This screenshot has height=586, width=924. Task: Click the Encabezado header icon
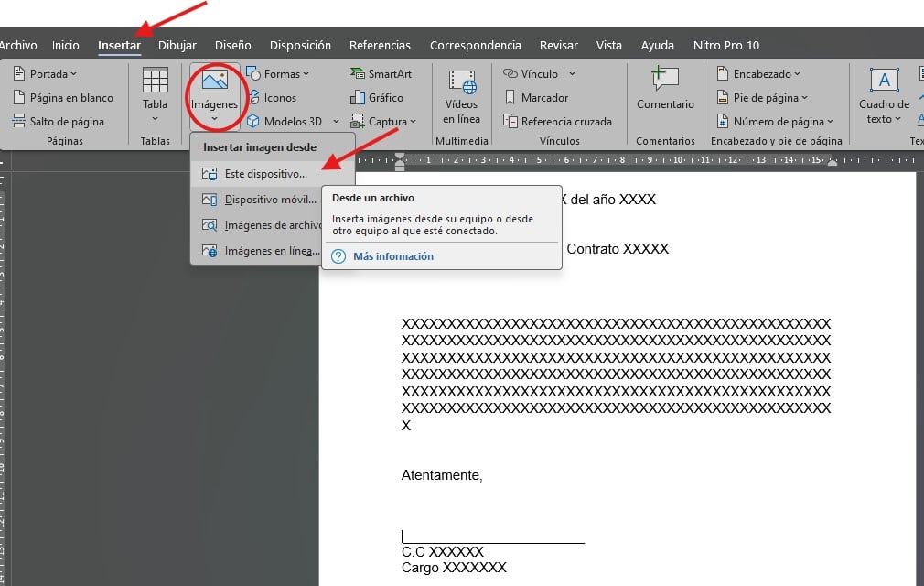(x=723, y=73)
